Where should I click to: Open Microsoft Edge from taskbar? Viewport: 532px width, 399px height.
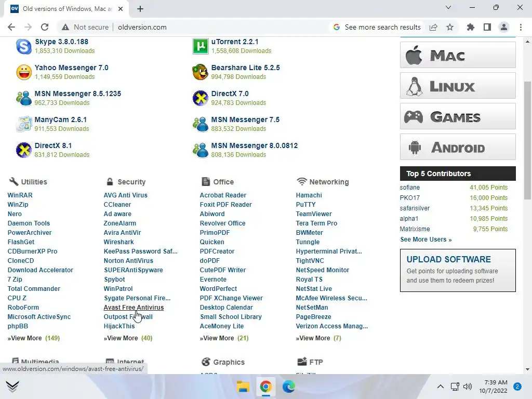[x=288, y=387]
